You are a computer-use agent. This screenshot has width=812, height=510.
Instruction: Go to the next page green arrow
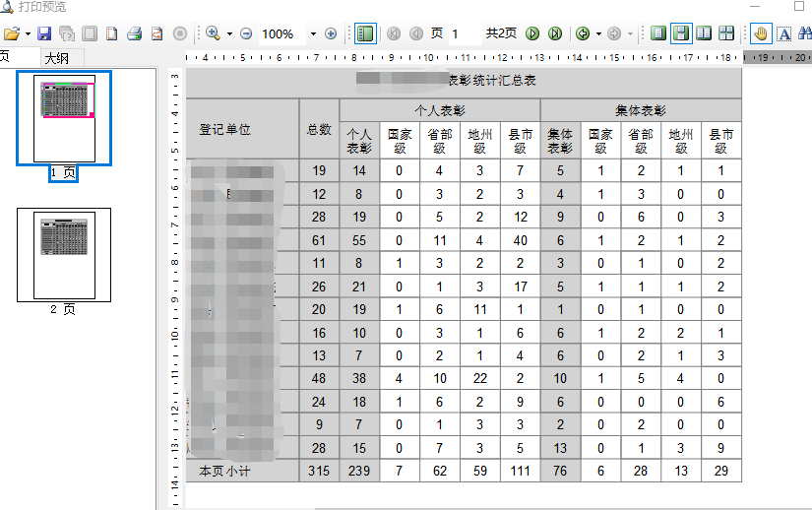click(x=532, y=34)
